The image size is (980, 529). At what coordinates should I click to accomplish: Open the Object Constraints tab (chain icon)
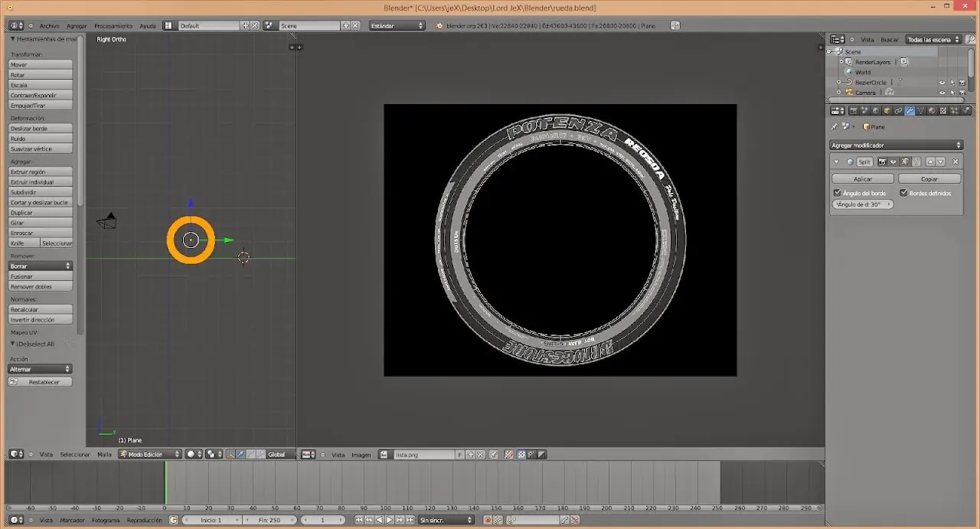pos(898,111)
